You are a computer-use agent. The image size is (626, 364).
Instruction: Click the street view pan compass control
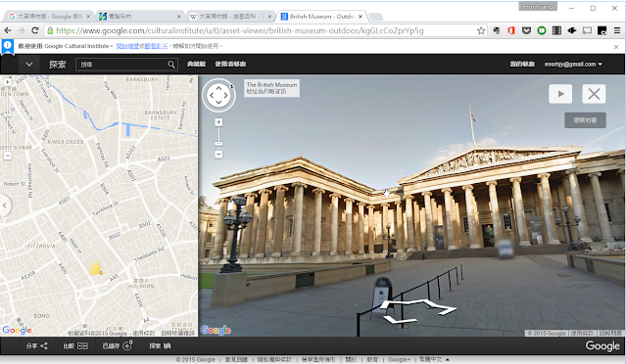coord(218,95)
